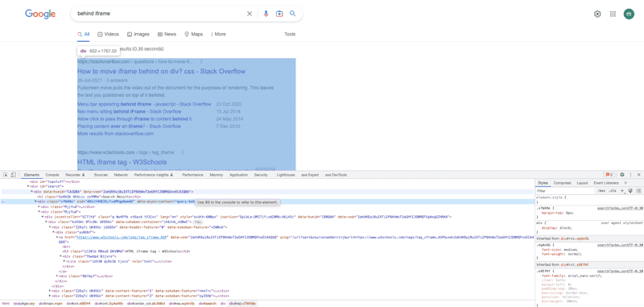Open the Google apps grid

tap(613, 14)
